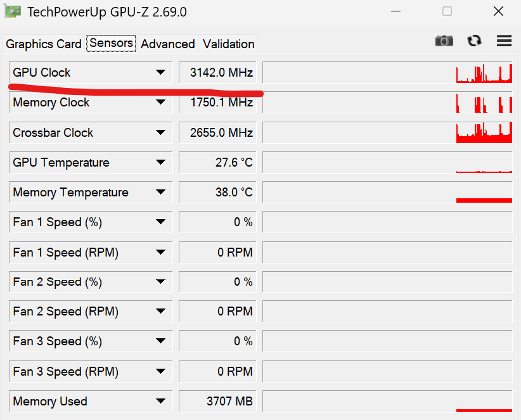Select the Validation tab
The width and height of the screenshot is (521, 420).
(x=228, y=44)
